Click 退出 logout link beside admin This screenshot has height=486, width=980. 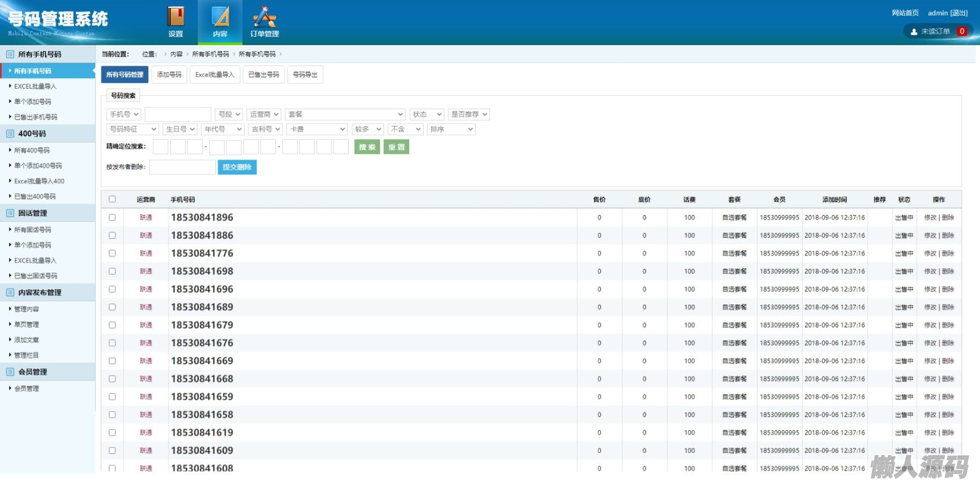pyautogui.click(x=959, y=13)
